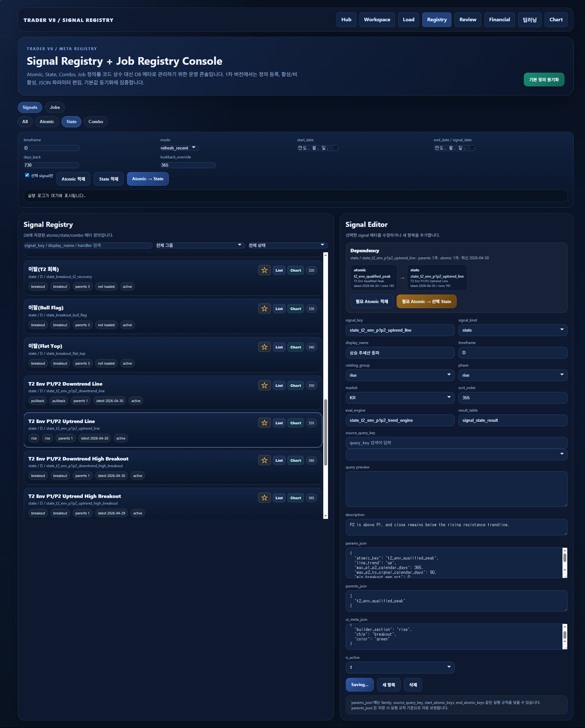Open the source_query_key select dropdown

[x=456, y=454]
